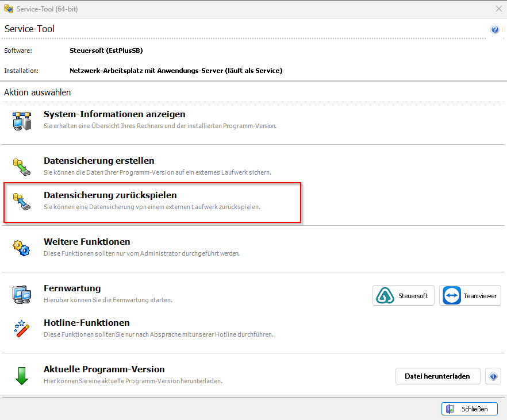Click the Datensicherung erstellen database icon
Screen dimensions: 507x420
[21, 167]
